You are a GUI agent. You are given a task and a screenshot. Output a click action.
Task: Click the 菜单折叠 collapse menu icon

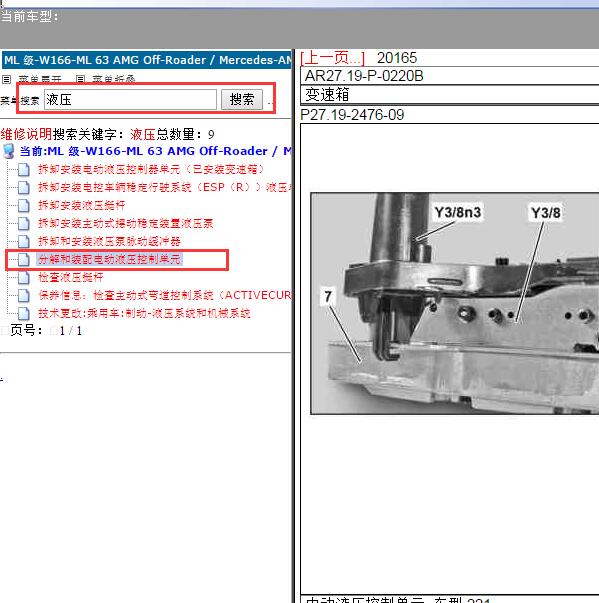(80, 79)
